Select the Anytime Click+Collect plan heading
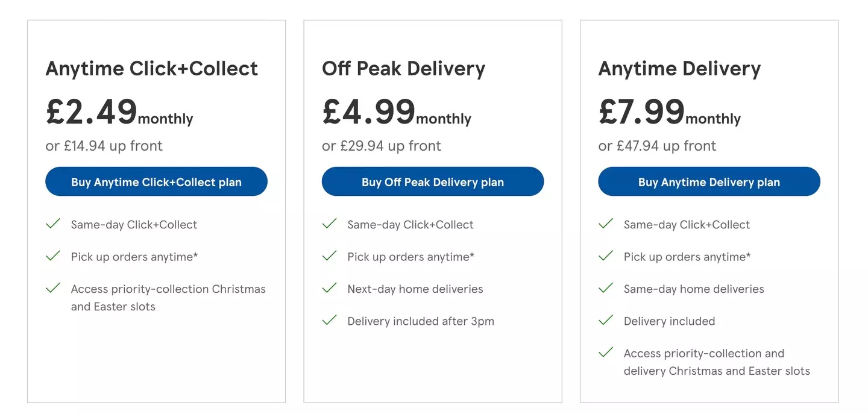Viewport: 868px width, 414px height. click(151, 68)
